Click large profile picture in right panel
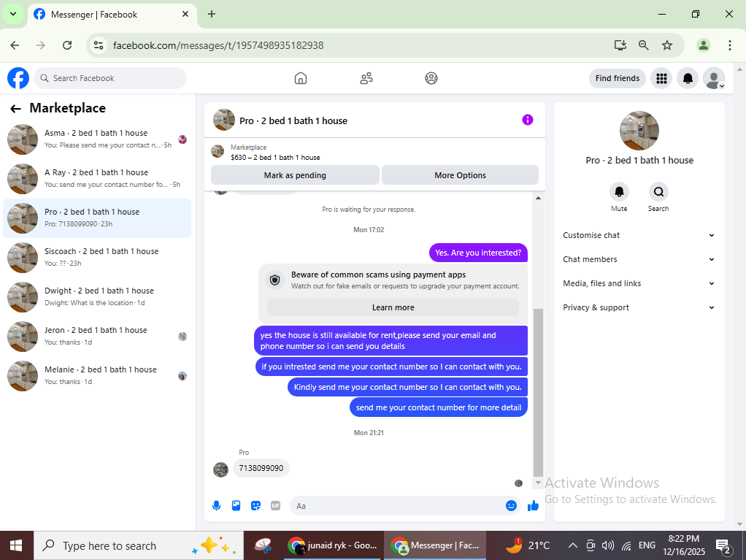 click(x=639, y=131)
